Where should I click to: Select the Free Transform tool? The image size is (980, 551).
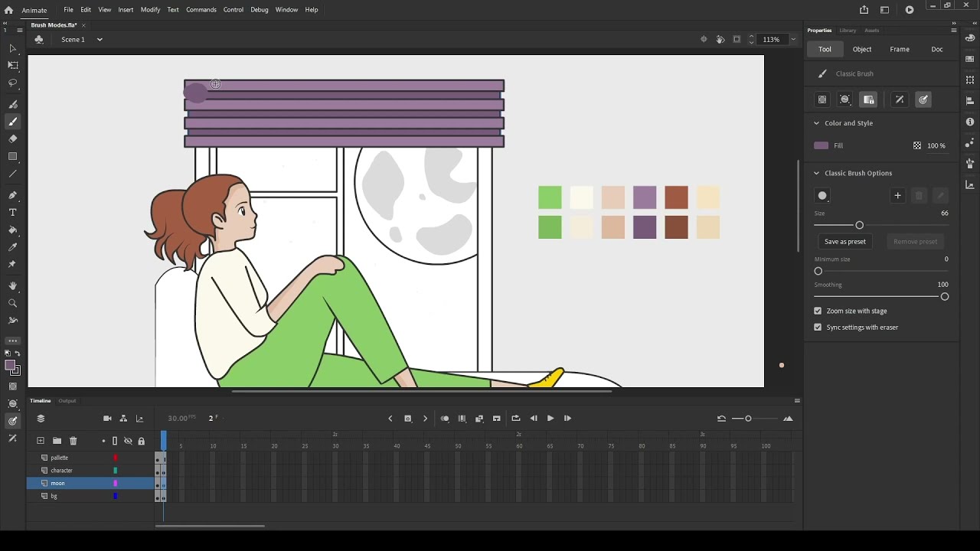(x=13, y=66)
